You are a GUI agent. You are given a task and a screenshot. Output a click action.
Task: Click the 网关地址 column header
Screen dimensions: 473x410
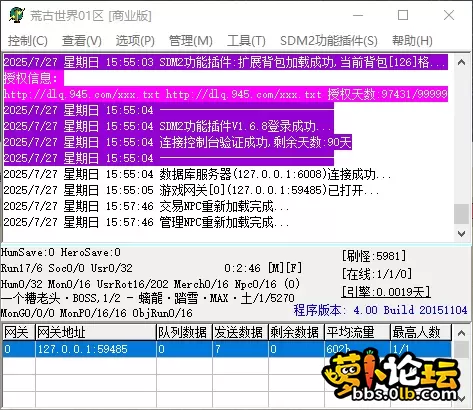tap(96, 332)
